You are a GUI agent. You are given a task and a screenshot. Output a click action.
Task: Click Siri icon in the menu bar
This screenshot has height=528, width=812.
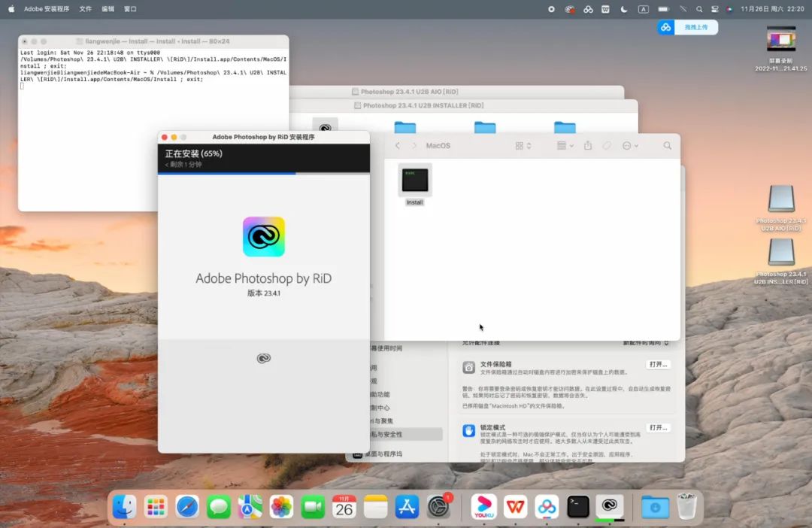729,9
